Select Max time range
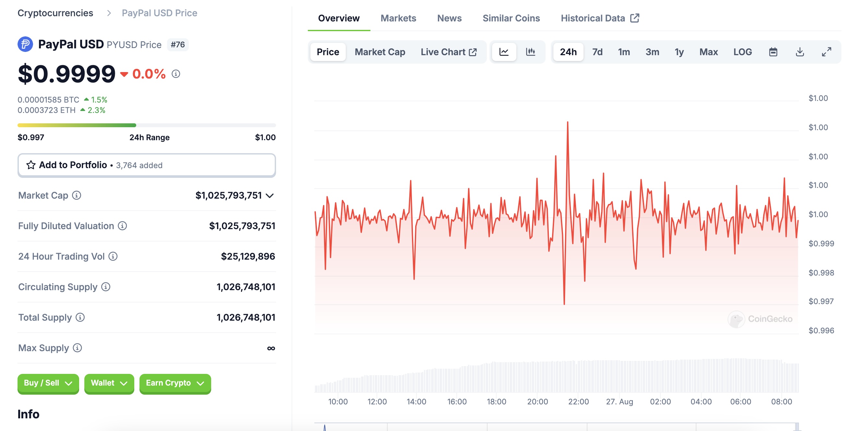This screenshot has height=431, width=868. tap(708, 52)
